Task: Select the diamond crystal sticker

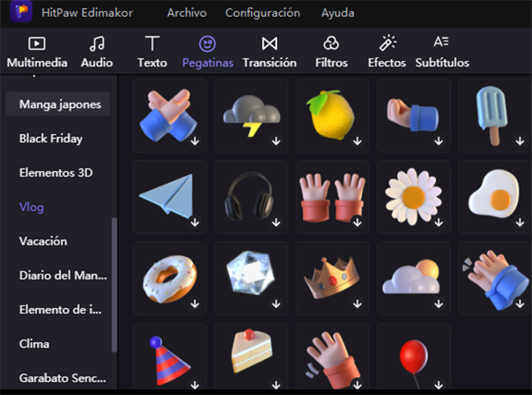Action: click(x=251, y=279)
